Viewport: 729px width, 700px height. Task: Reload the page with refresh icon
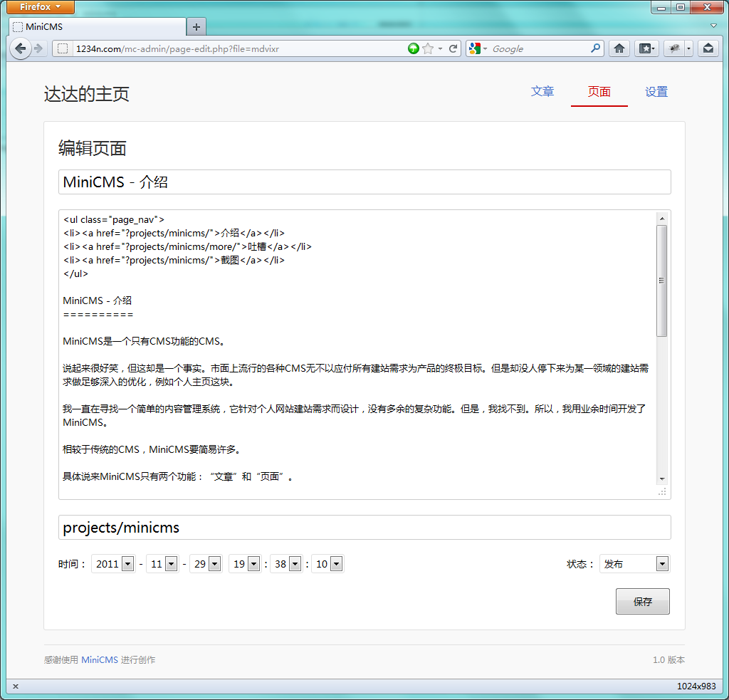tap(453, 48)
